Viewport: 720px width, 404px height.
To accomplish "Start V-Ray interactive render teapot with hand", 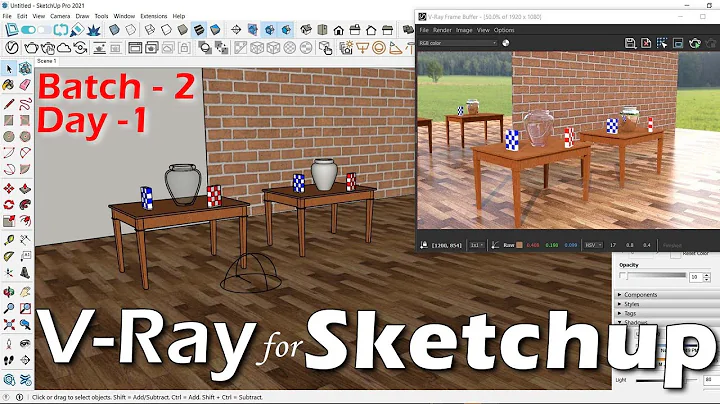I will 48,47.
